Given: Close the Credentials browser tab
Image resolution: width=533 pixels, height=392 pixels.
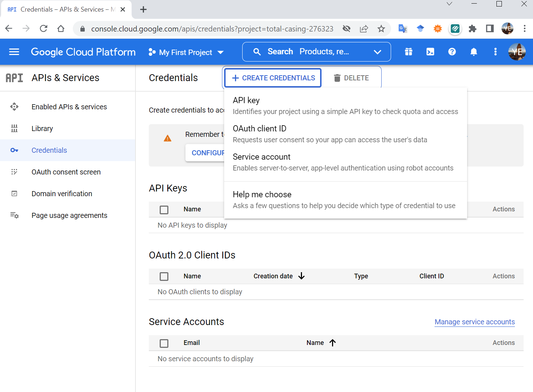Looking at the screenshot, I should [123, 9].
